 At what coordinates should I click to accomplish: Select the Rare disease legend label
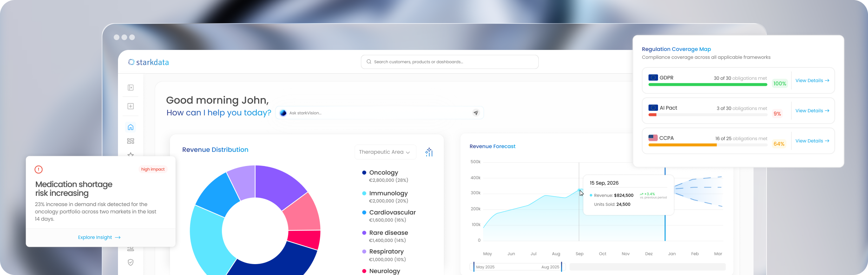click(x=388, y=233)
